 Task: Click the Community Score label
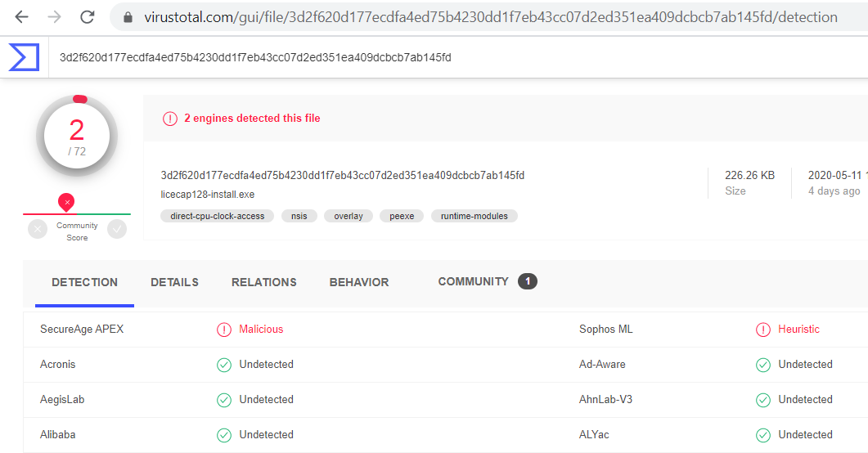[x=77, y=231]
